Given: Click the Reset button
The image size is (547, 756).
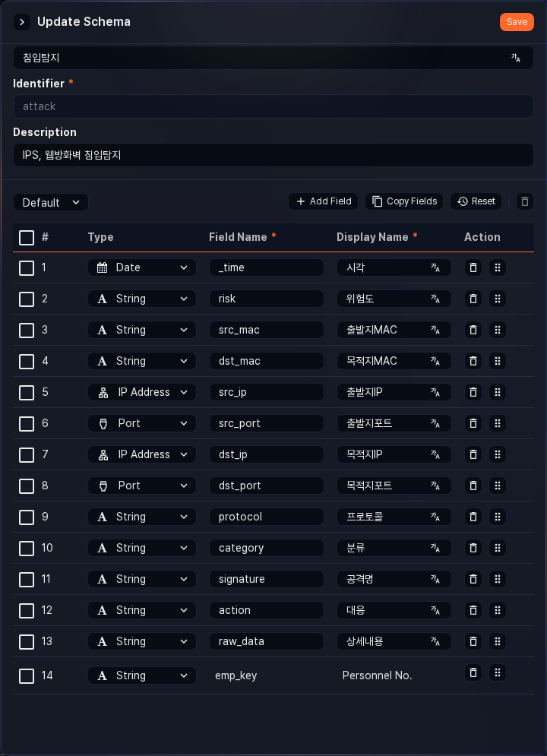Looking at the screenshot, I should pyautogui.click(x=476, y=201).
